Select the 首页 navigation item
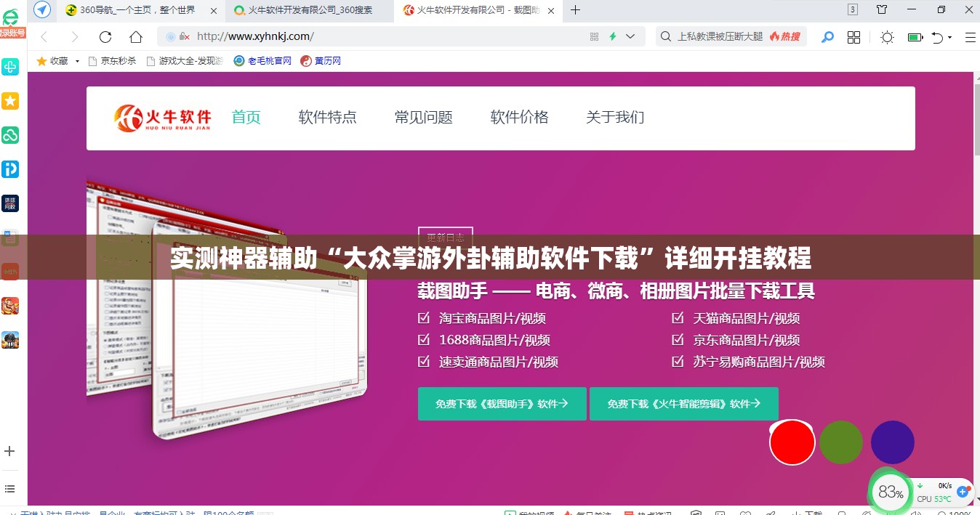The width and height of the screenshot is (980, 515). click(x=246, y=117)
